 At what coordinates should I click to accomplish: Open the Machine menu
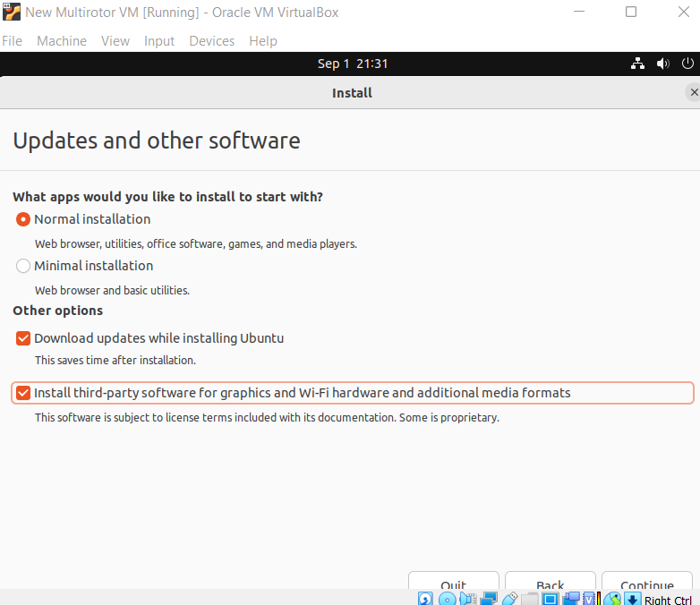tap(62, 40)
